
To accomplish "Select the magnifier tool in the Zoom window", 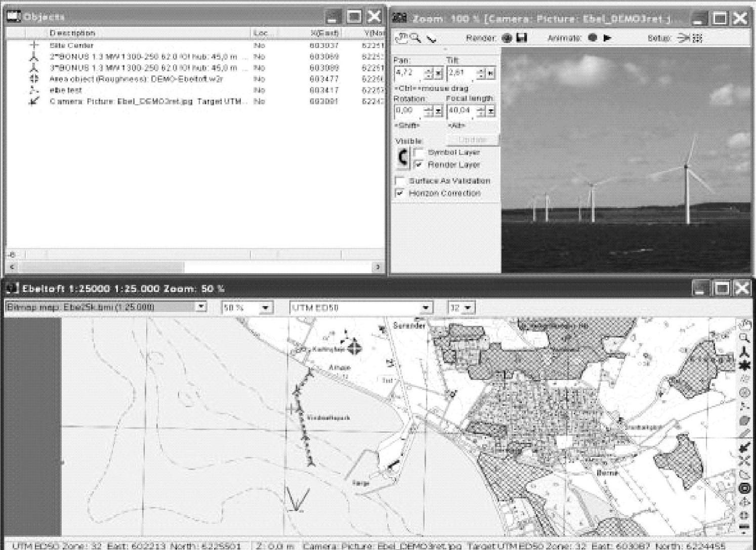I will tap(415, 38).
